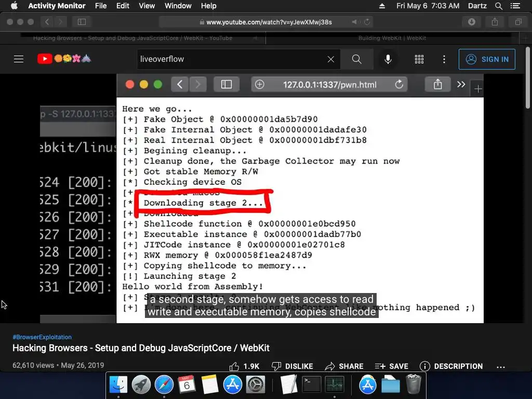Open the Safari share button

click(x=495, y=22)
